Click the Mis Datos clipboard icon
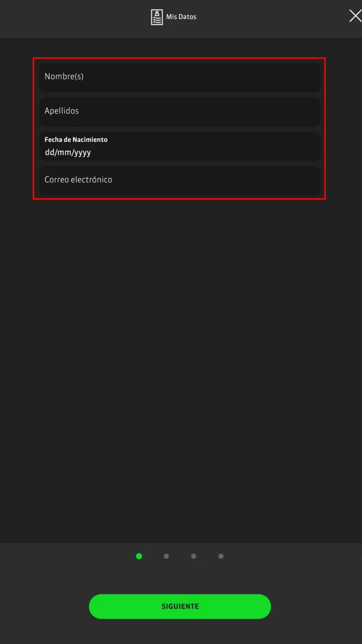 (157, 17)
